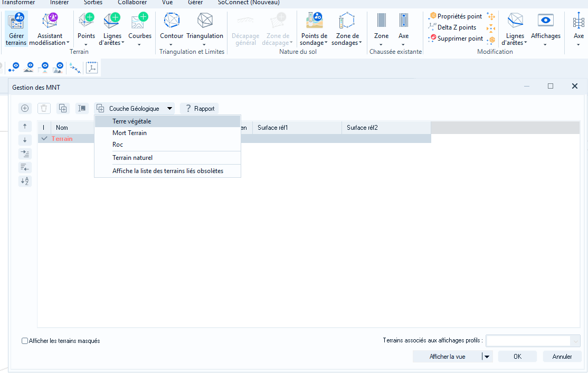The image size is (588, 373).
Task: Choose Terrain naturel from the menu
Action: coord(168,157)
